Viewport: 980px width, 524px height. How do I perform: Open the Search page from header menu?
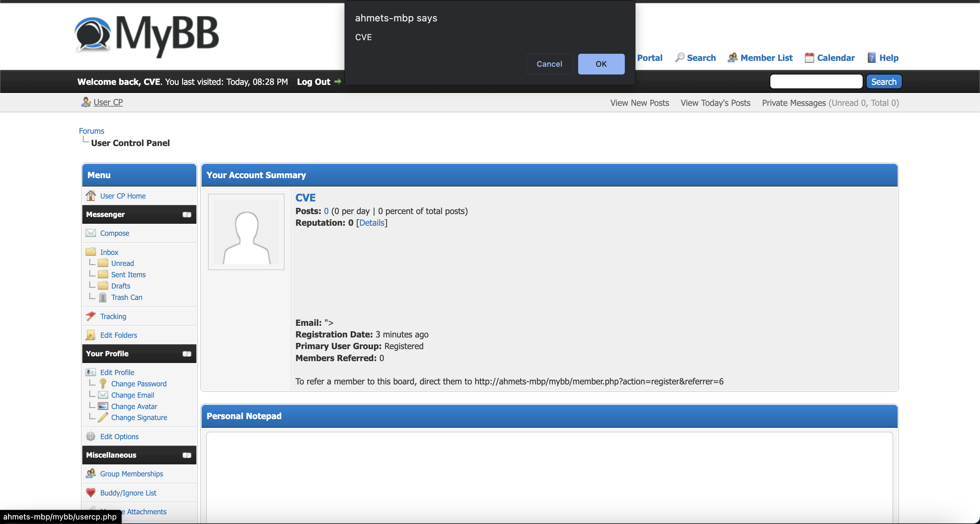pyautogui.click(x=701, y=58)
